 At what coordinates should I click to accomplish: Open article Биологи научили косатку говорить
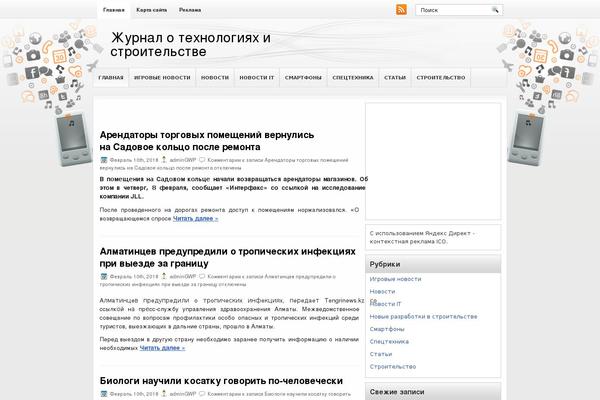coord(221,381)
